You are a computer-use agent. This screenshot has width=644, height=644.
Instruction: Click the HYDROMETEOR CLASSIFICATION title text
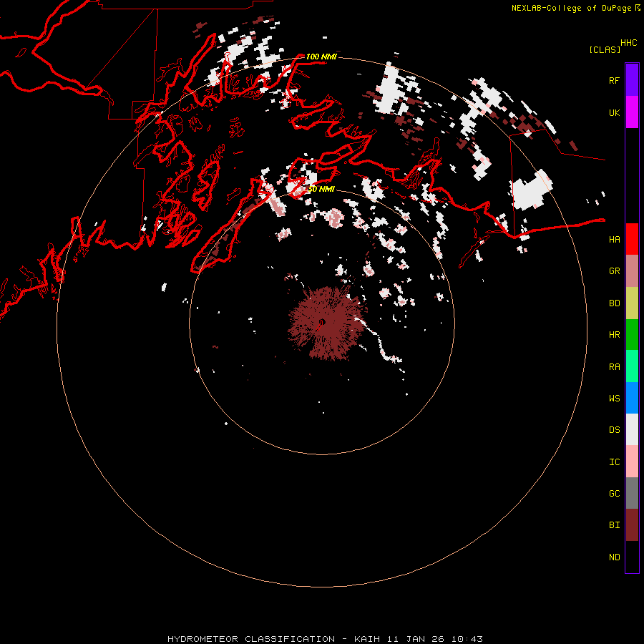[x=251, y=639]
